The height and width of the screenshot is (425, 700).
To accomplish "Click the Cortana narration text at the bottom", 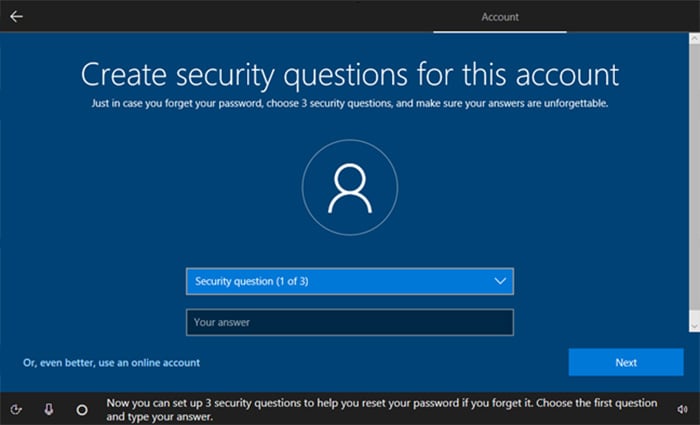I will point(382,409).
